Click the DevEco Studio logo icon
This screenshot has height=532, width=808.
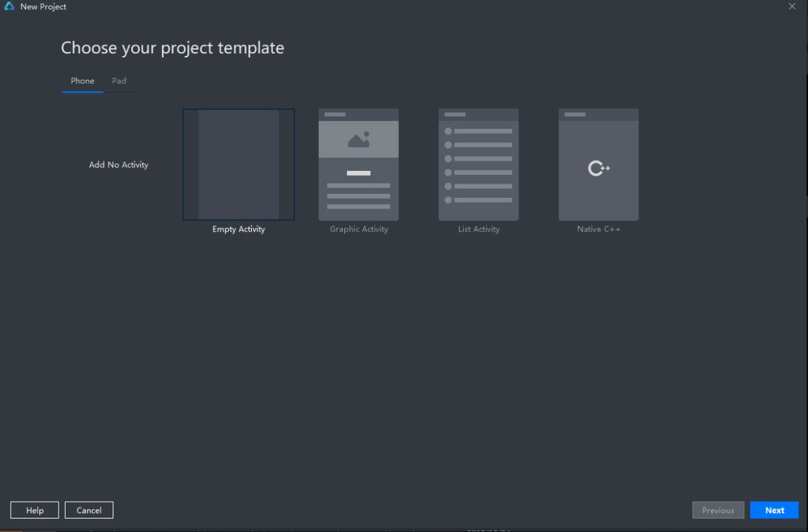9,6
